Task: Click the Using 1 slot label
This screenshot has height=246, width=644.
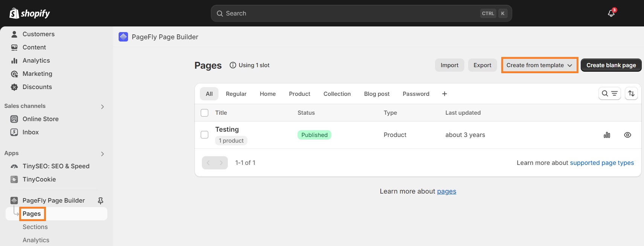Action: (254, 65)
